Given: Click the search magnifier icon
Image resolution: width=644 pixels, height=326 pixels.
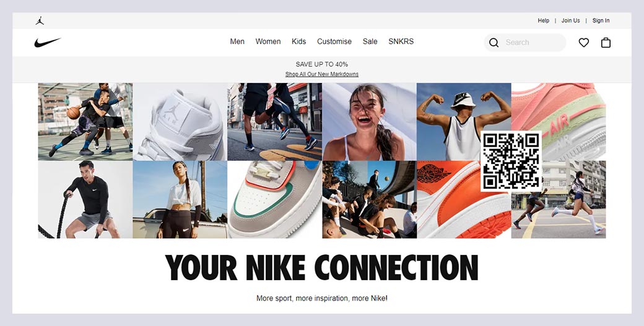Looking at the screenshot, I should (494, 43).
